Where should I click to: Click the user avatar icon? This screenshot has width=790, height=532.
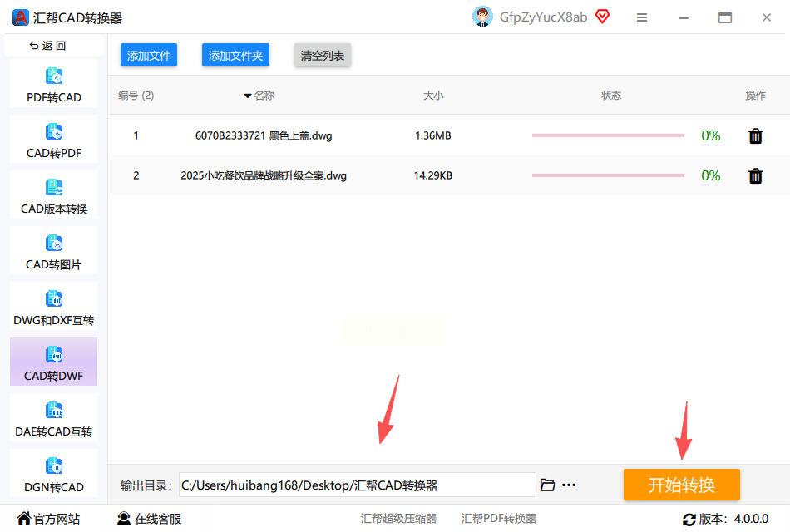[482, 17]
